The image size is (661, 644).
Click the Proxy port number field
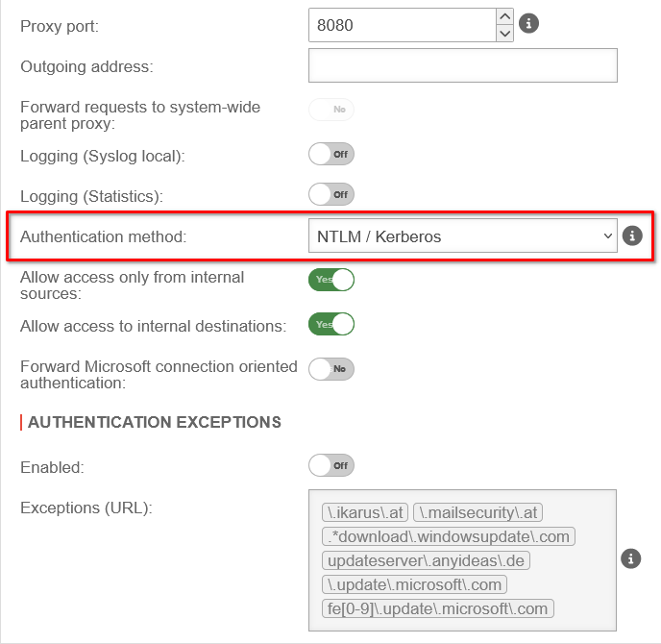401,25
